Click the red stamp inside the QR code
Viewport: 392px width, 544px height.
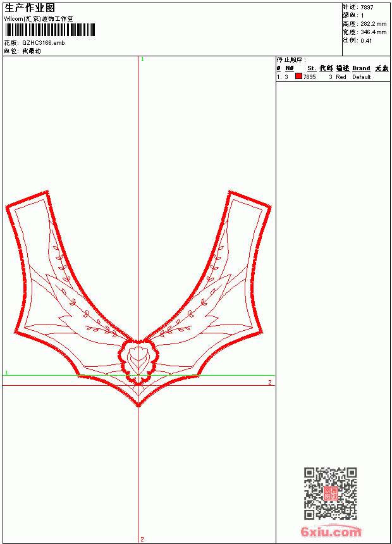(x=331, y=493)
